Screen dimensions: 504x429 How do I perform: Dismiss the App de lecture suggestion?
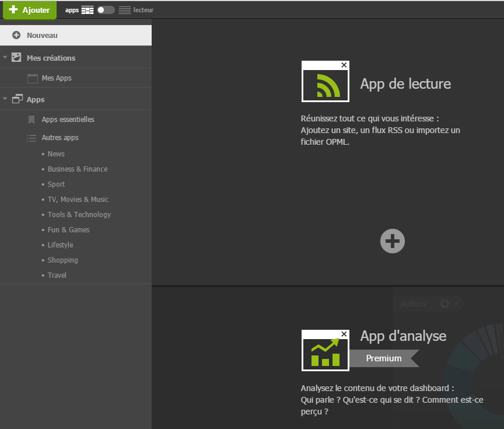tap(344, 65)
